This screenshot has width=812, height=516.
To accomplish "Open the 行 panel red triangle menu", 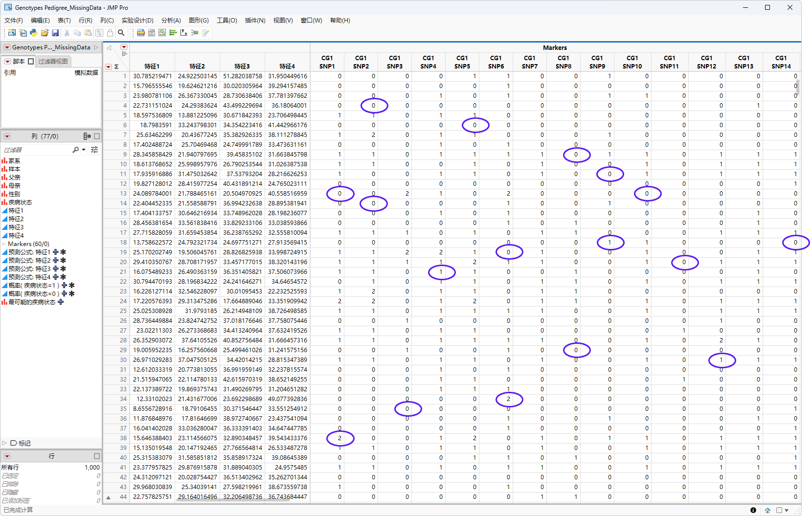I will 7,456.
